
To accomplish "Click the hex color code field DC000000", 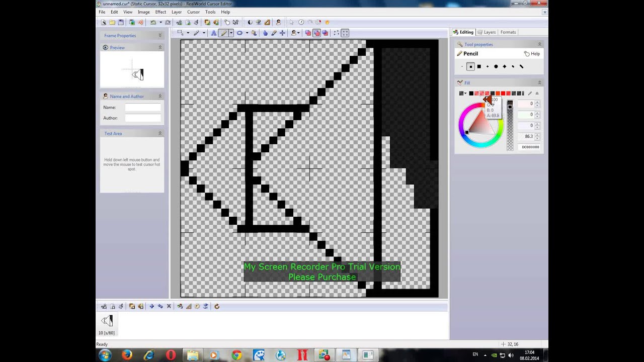I will [x=530, y=147].
